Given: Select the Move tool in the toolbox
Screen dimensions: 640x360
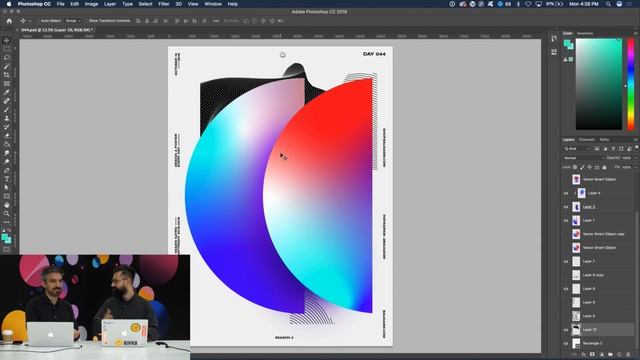Looking at the screenshot, I should pyautogui.click(x=7, y=40).
